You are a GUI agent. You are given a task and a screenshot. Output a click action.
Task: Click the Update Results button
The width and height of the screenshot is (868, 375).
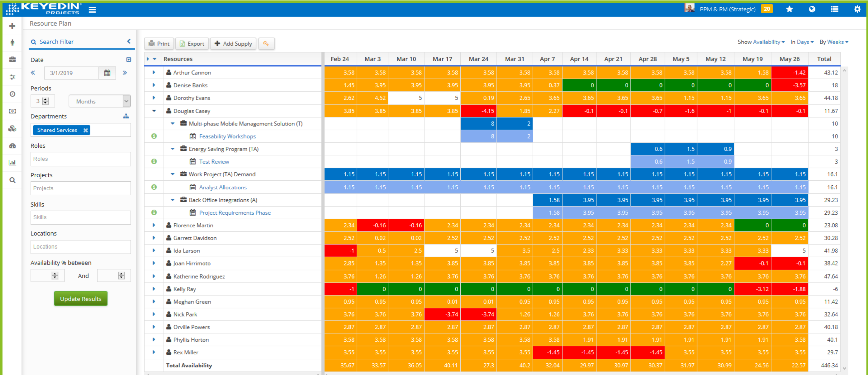(x=81, y=298)
